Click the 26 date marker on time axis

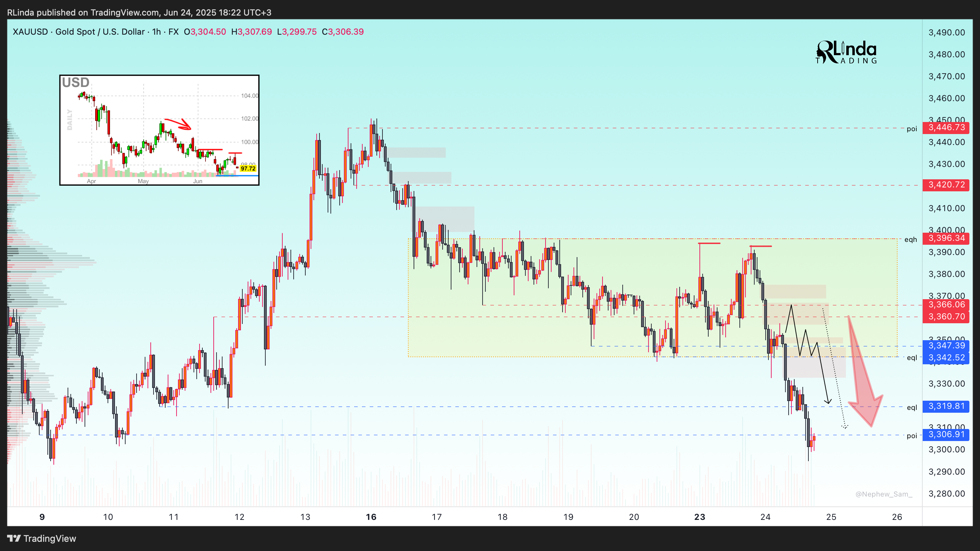[897, 517]
